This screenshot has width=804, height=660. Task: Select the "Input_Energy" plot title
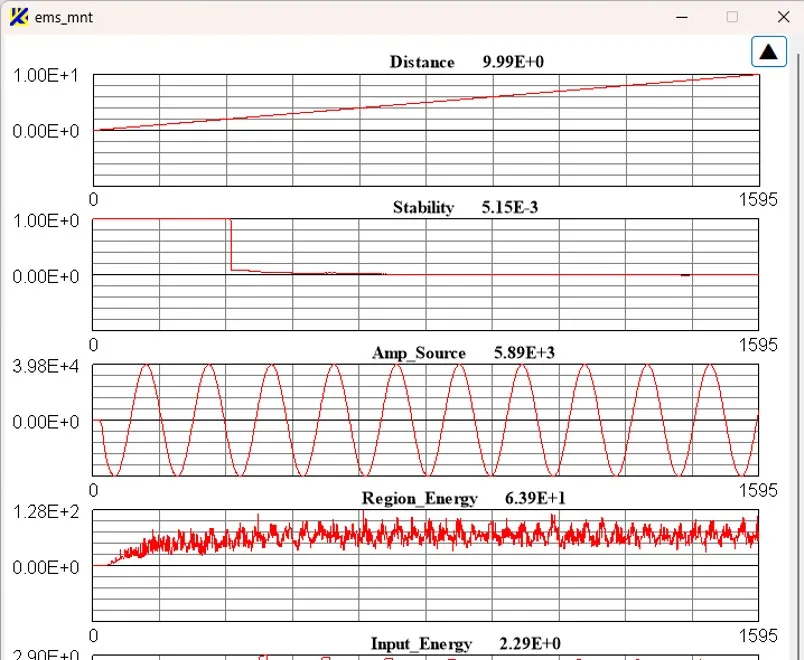coord(421,644)
